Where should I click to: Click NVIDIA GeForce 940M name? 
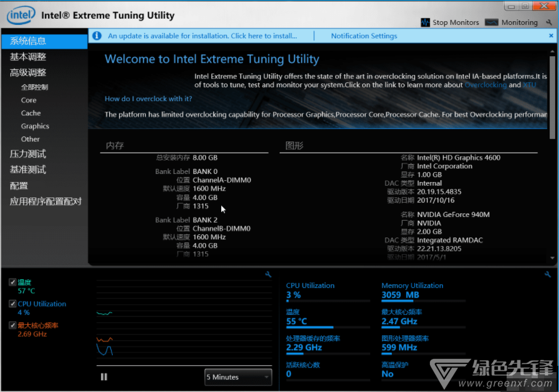(x=453, y=214)
